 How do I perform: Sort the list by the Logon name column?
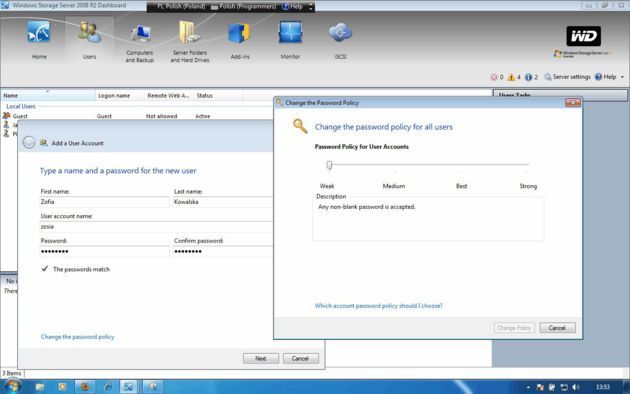point(120,96)
